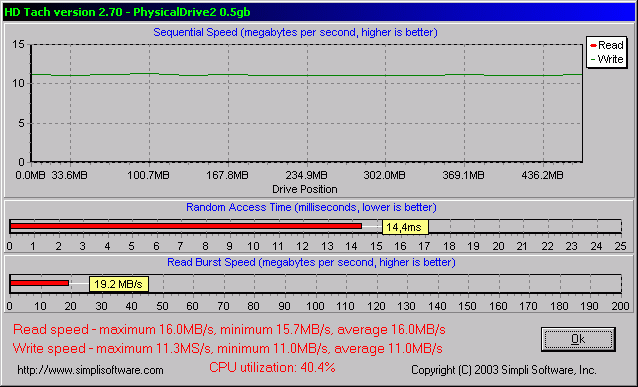Click the Drive Position axis label

coord(305,189)
